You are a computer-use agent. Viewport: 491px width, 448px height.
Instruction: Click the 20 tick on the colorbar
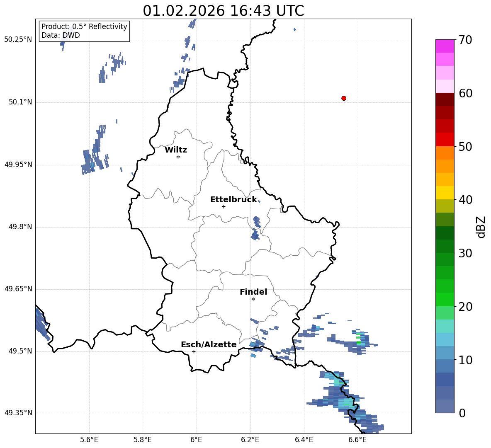[x=465, y=306]
